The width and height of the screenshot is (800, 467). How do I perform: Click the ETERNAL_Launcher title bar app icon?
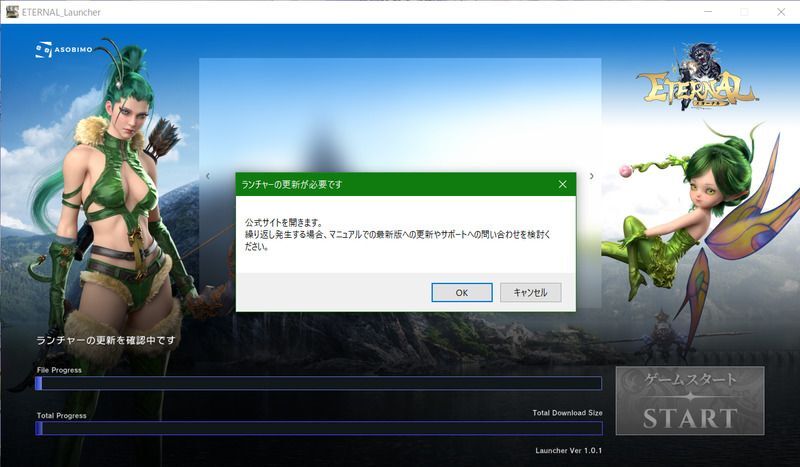pyautogui.click(x=12, y=11)
